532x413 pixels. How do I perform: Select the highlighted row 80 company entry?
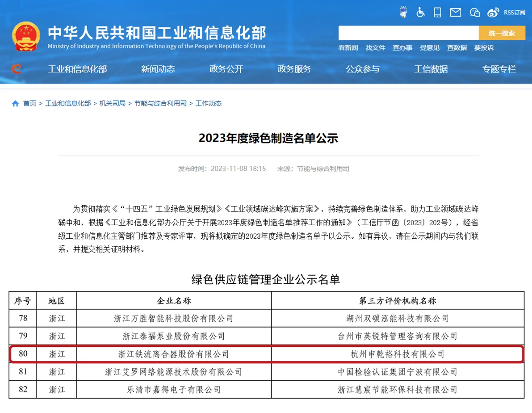pyautogui.click(x=173, y=354)
